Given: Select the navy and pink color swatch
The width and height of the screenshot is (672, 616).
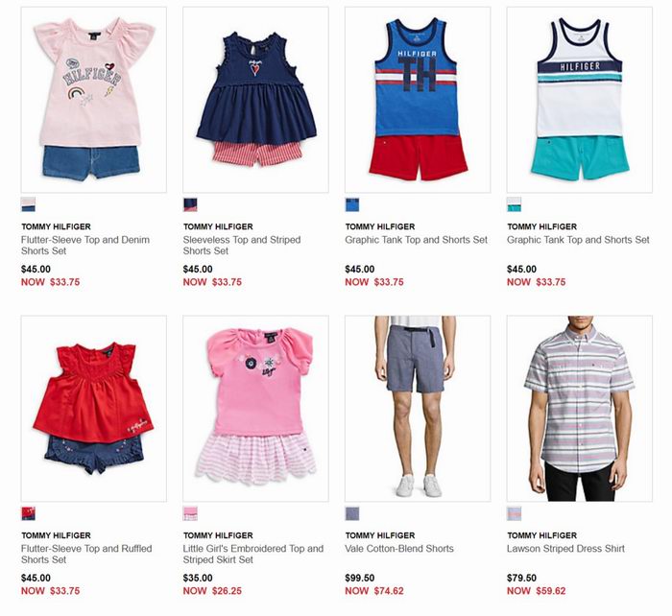Looking at the screenshot, I should tap(190, 204).
